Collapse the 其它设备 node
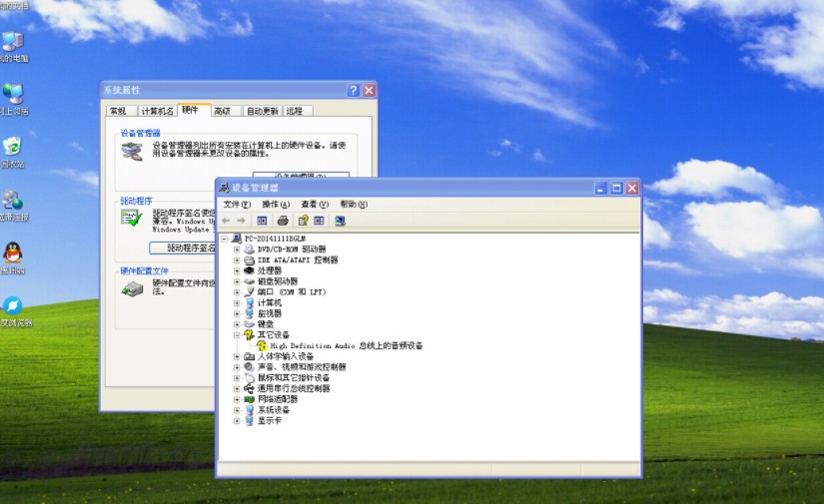Viewport: 824px width, 504px height. [237, 335]
